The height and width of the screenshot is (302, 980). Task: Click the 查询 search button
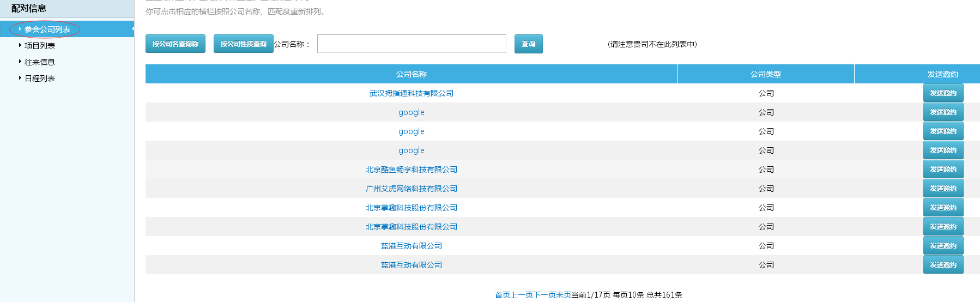pos(528,44)
